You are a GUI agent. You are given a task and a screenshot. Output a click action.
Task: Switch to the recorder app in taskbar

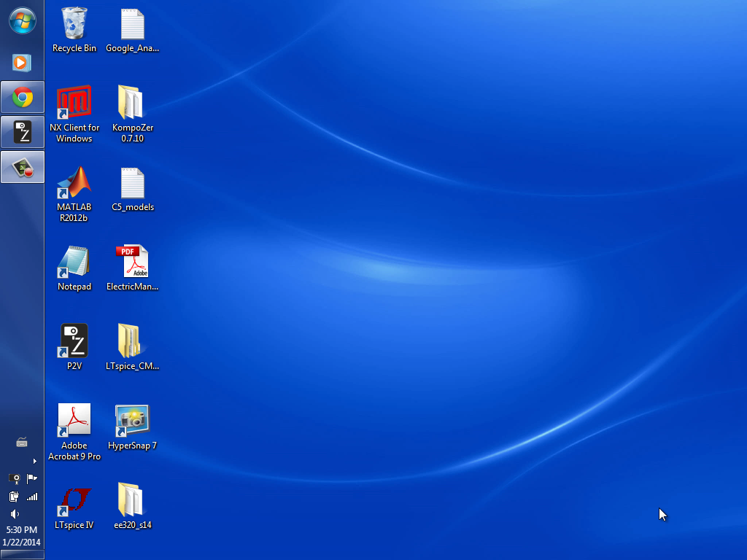pyautogui.click(x=23, y=167)
